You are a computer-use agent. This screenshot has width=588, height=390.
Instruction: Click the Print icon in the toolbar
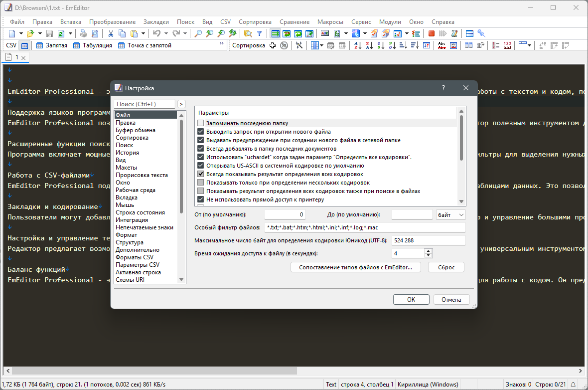[x=83, y=33]
